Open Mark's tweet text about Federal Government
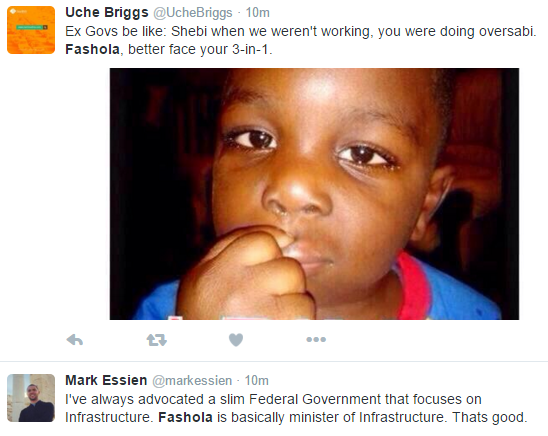 [296, 408]
